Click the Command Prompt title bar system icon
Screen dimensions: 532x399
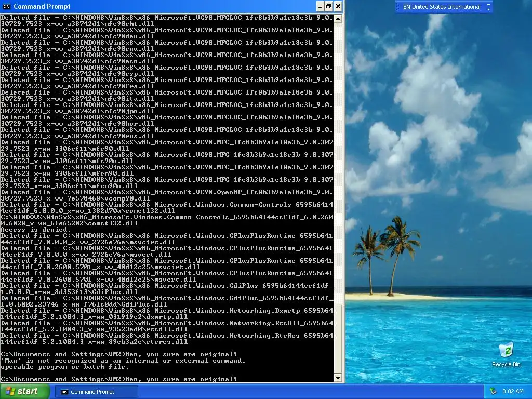pyautogui.click(x=6, y=6)
